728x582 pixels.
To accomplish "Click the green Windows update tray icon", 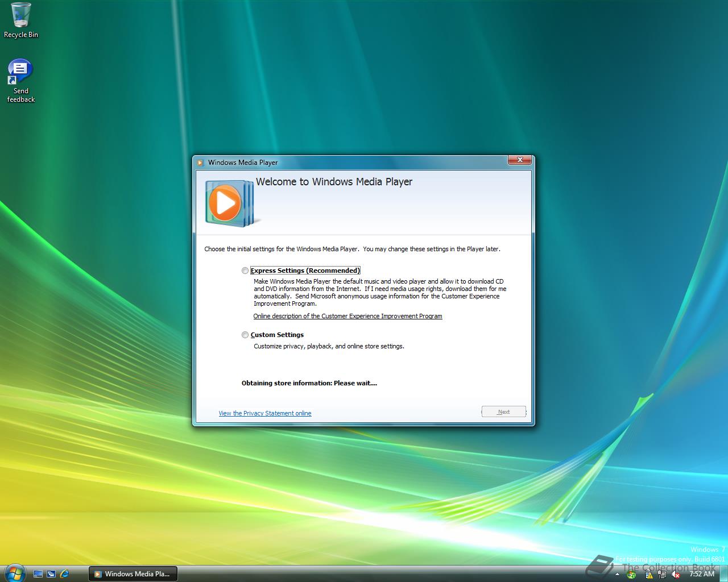I will 631,575.
